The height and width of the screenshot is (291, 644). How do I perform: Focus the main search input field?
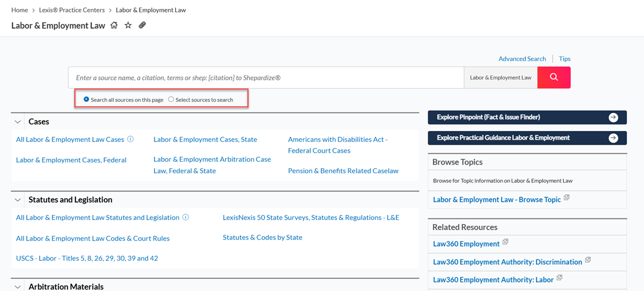pos(266,77)
